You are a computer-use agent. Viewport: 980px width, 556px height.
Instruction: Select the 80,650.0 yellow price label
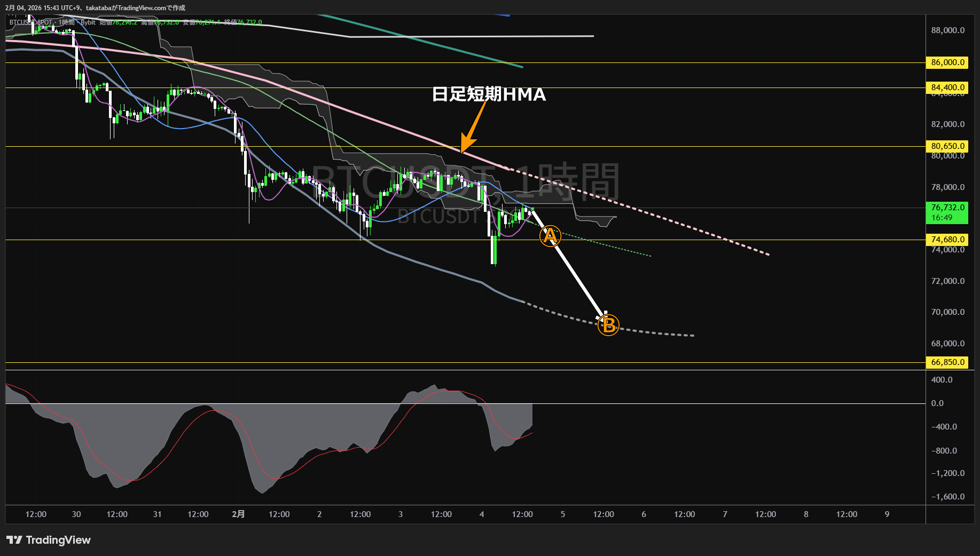point(947,146)
